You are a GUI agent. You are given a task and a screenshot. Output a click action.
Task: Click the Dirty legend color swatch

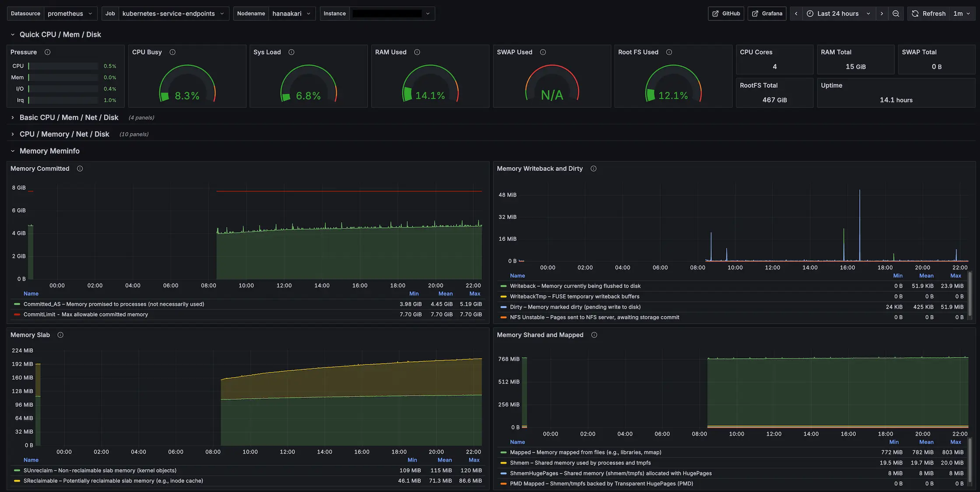(504, 307)
